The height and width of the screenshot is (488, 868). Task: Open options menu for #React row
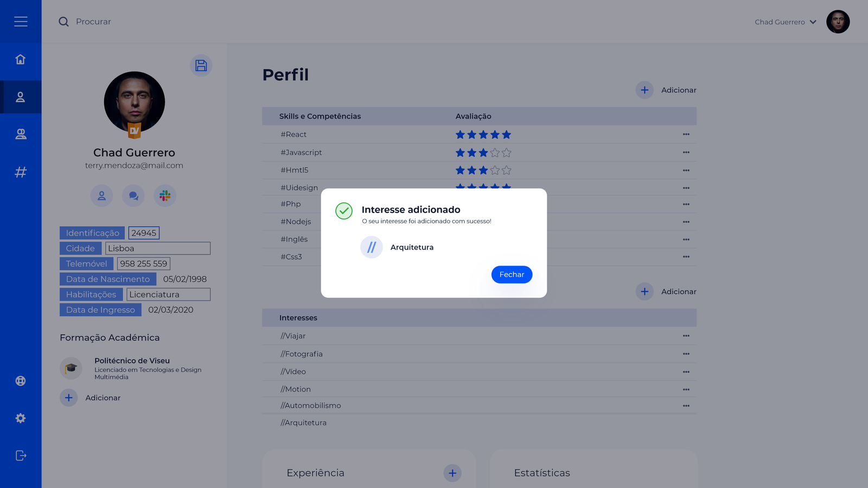pos(686,134)
